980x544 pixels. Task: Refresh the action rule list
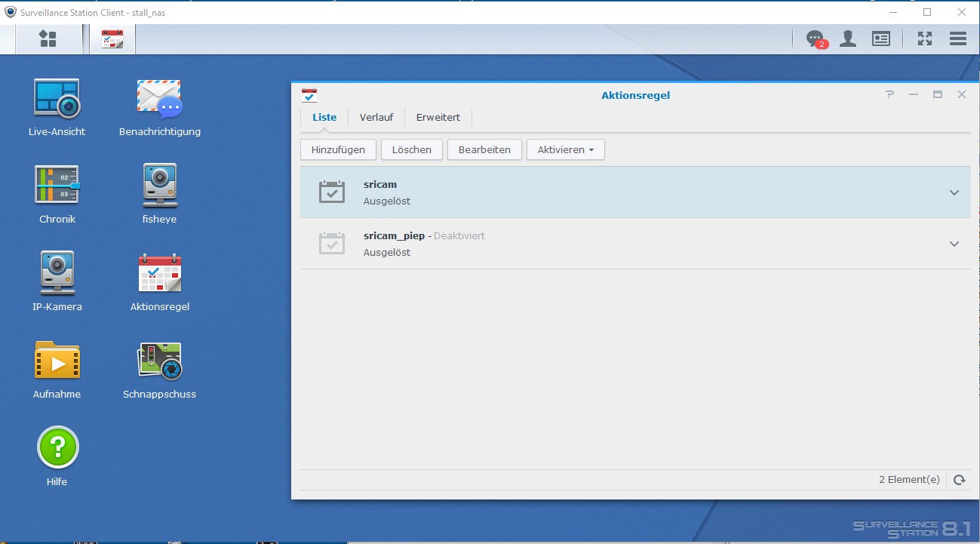point(959,480)
